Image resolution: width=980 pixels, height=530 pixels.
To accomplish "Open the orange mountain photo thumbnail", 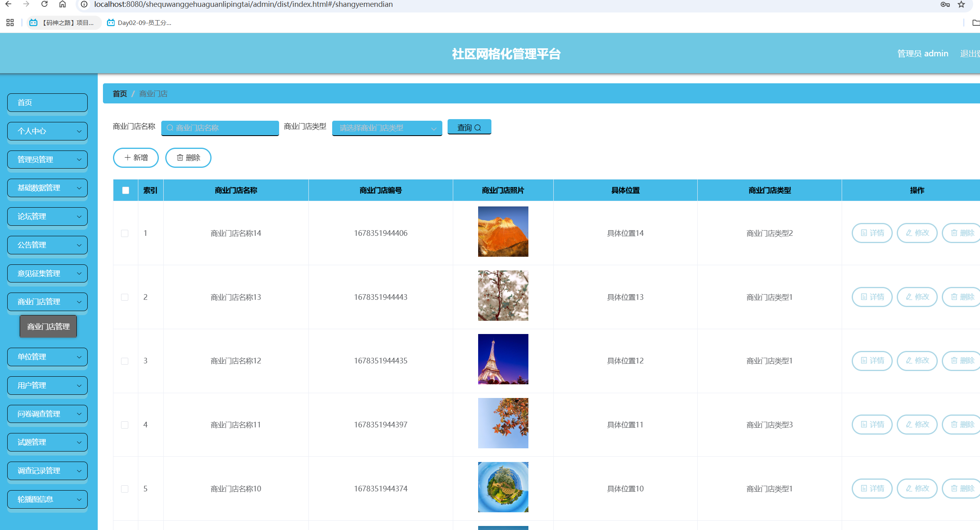I will tap(503, 231).
